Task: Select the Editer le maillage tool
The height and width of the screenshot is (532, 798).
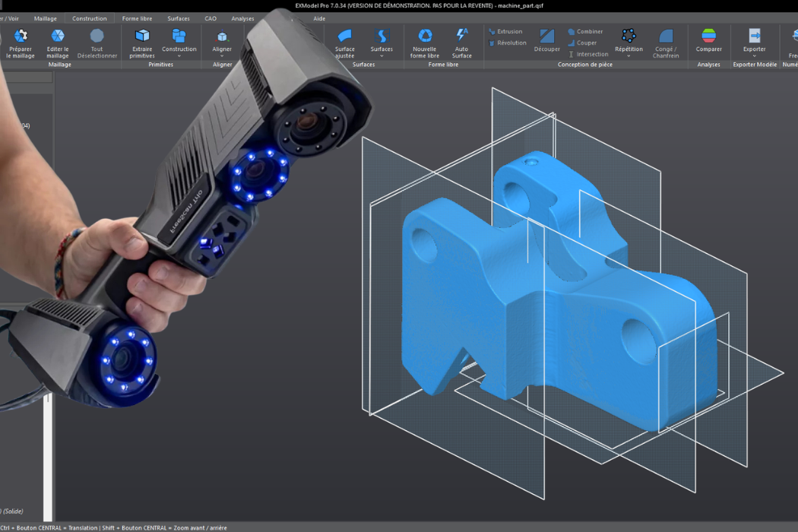Action: click(x=58, y=43)
